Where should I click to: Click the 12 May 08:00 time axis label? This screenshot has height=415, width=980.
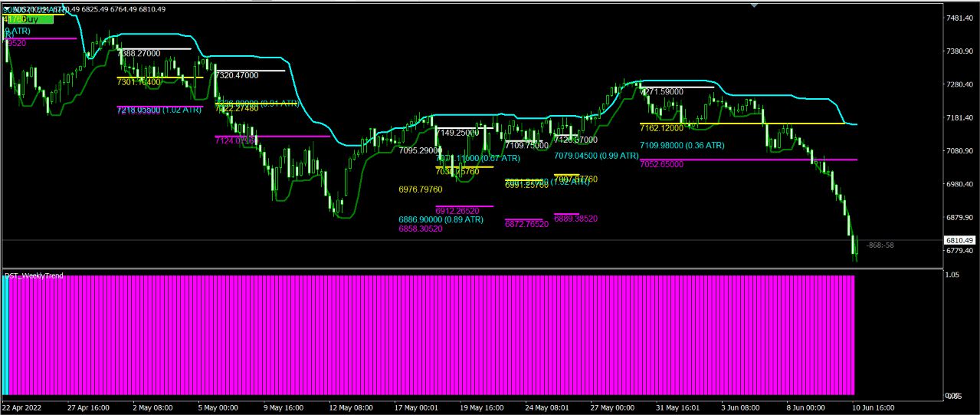pos(352,408)
